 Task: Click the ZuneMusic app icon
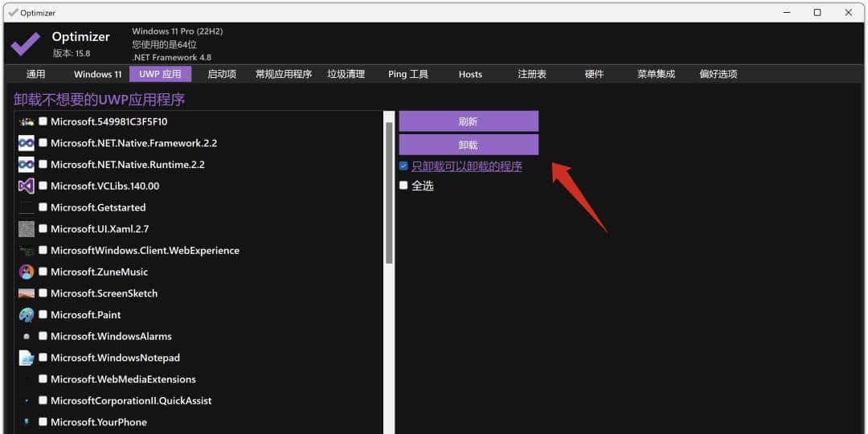[26, 272]
